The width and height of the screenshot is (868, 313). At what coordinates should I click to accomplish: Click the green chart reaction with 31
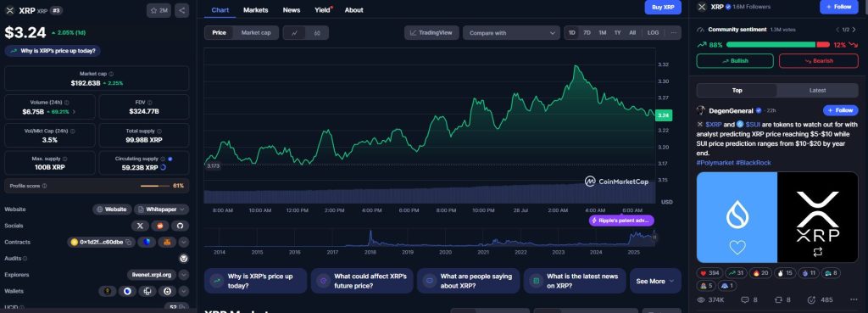pyautogui.click(x=736, y=273)
